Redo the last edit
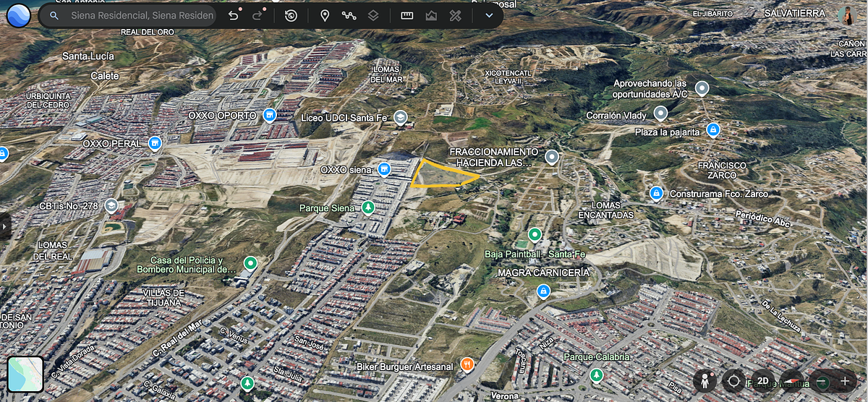This screenshot has width=868, height=402. pos(258,15)
